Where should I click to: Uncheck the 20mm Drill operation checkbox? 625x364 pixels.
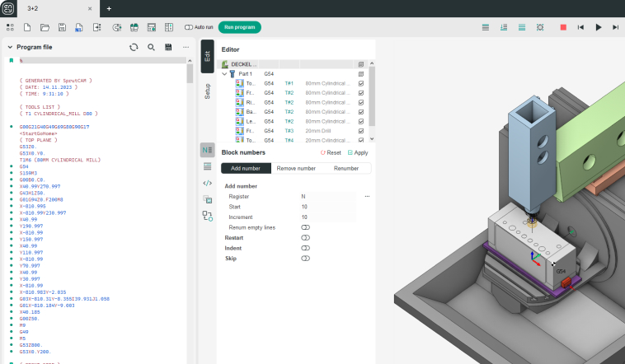pos(361,130)
